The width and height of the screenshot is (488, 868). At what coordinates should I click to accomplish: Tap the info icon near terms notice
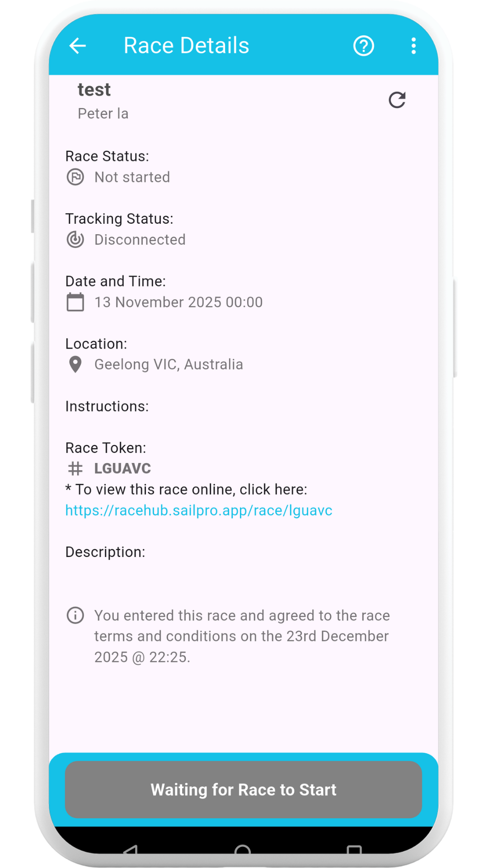click(75, 615)
